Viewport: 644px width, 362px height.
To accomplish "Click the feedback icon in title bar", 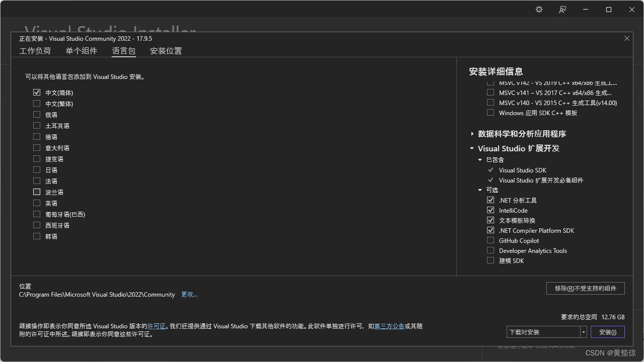I will click(562, 10).
